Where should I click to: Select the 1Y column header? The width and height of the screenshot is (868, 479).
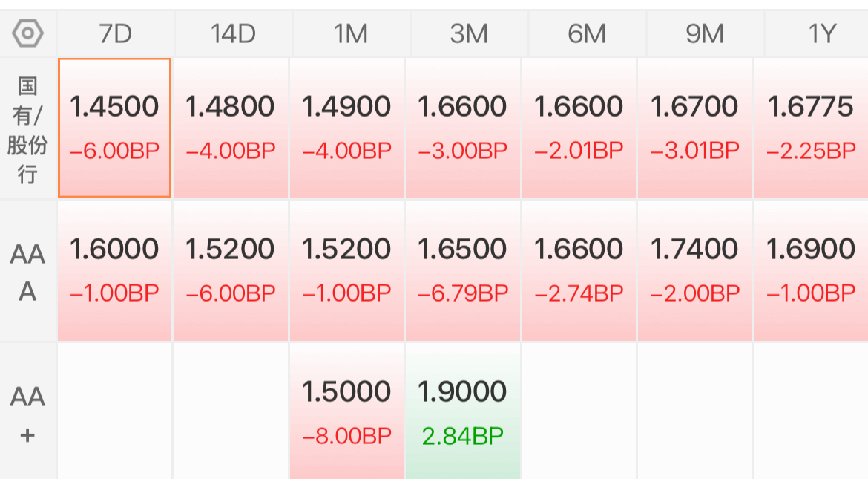817,34
